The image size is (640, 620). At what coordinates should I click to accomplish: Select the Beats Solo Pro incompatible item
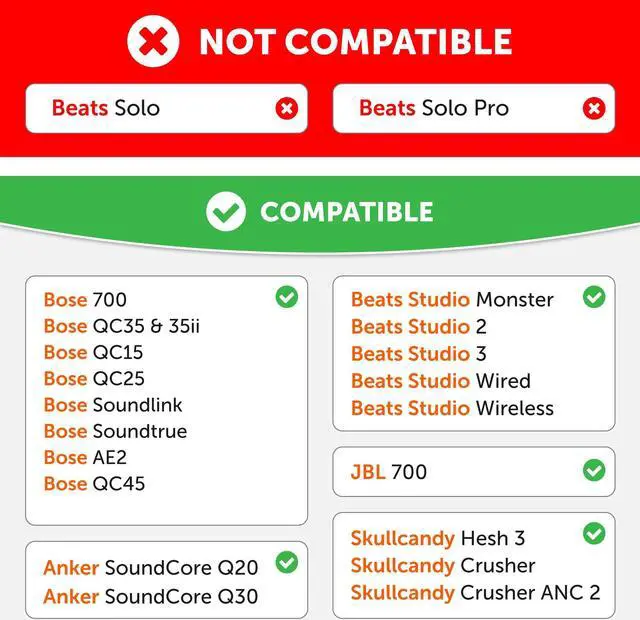point(434,108)
